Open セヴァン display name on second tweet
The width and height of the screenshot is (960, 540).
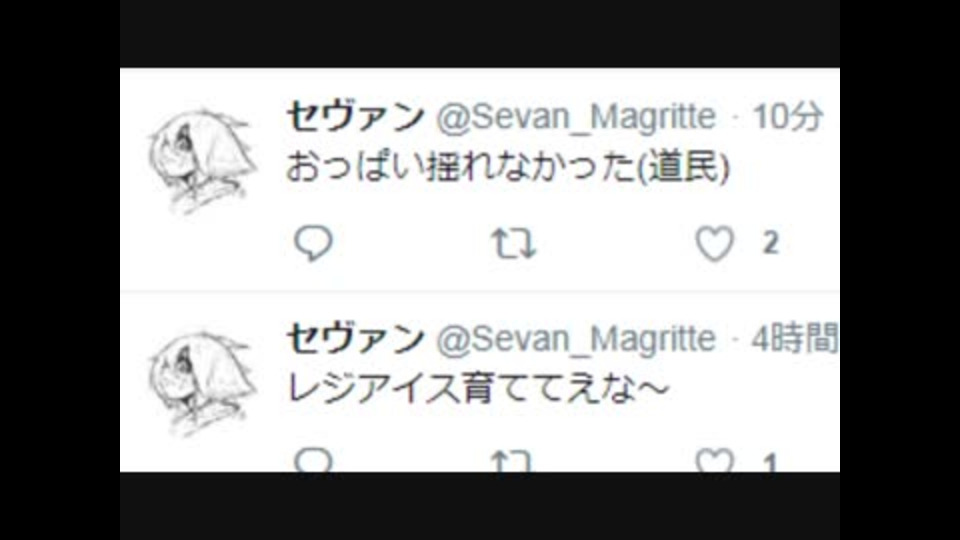[x=356, y=338]
